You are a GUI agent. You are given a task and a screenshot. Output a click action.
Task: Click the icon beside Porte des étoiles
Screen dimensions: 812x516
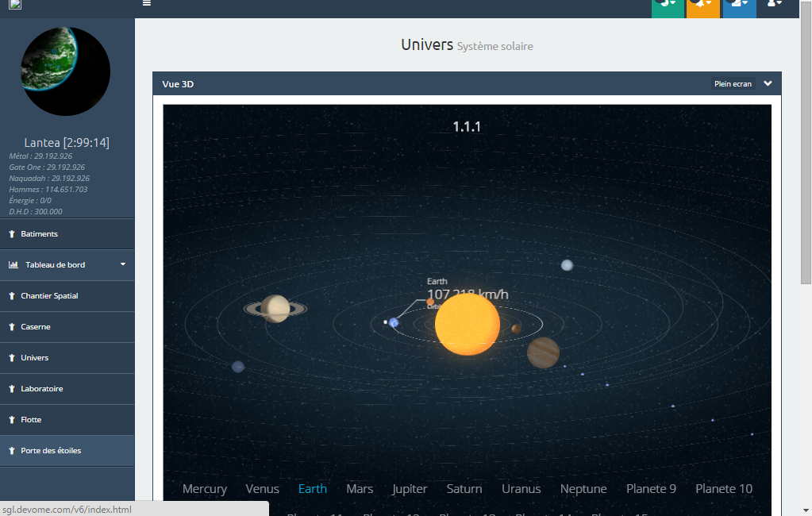[x=12, y=451]
